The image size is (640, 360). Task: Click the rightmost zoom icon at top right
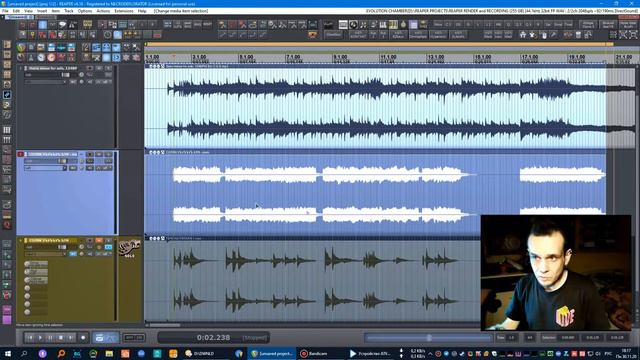click(x=633, y=35)
